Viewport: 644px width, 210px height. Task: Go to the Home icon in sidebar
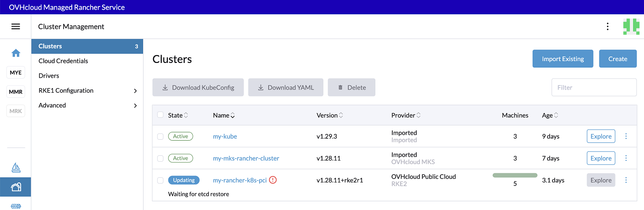point(16,53)
